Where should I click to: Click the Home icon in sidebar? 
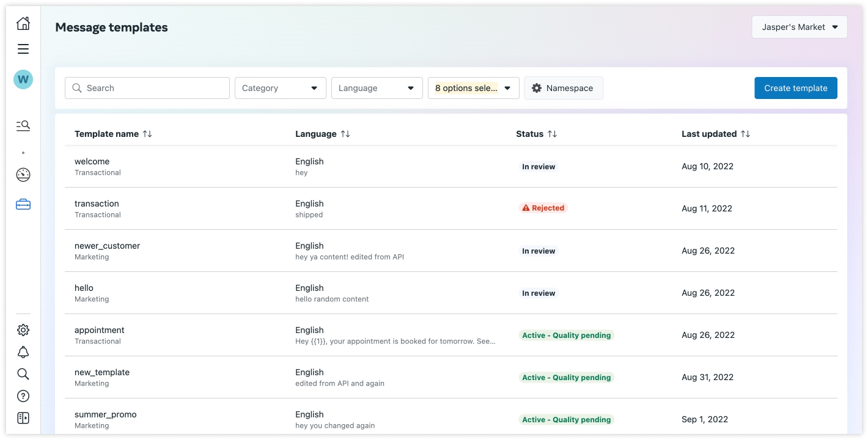23,24
